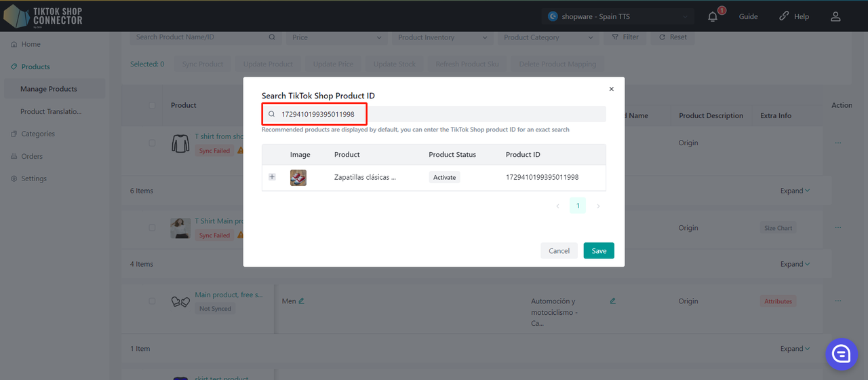The width and height of the screenshot is (868, 380).
Task: Open the chat support bubble
Action: tap(842, 354)
